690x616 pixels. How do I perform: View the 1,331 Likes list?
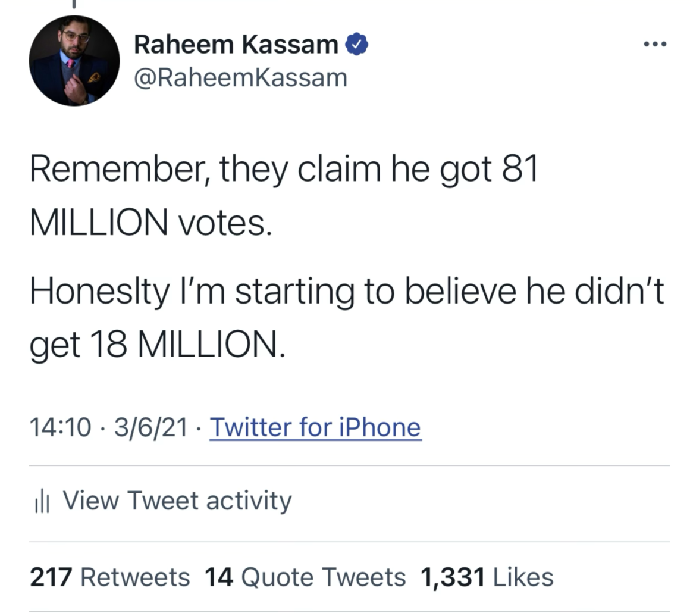tap(487, 577)
